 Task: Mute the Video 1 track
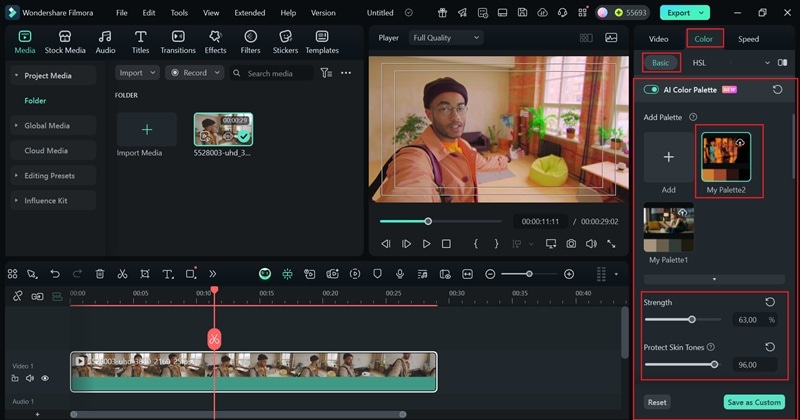30,378
